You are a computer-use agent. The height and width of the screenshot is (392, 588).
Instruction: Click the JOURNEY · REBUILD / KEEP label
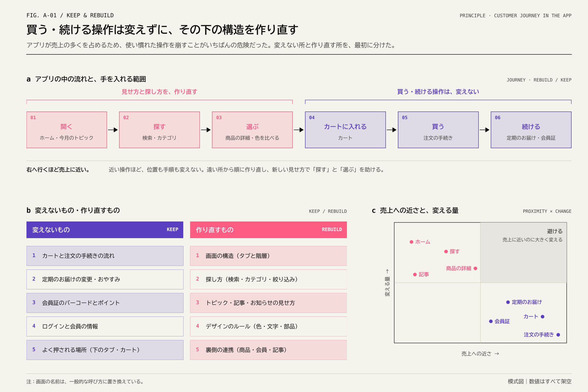pyautogui.click(x=539, y=80)
